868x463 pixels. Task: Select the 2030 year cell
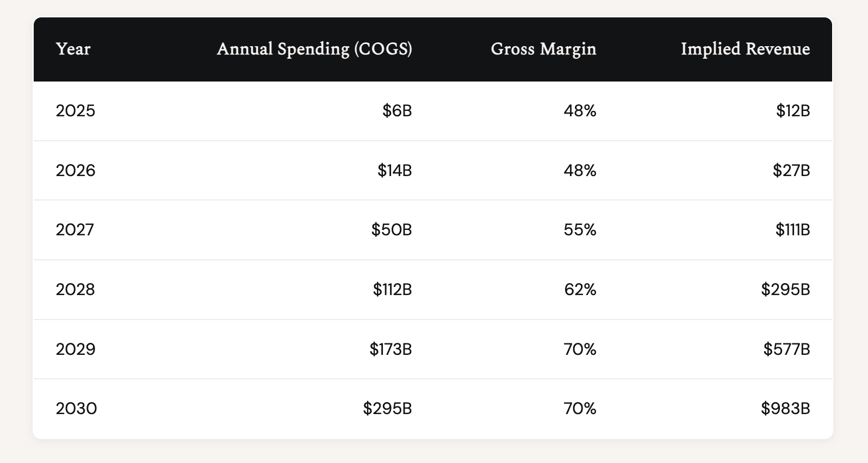pyautogui.click(x=76, y=409)
